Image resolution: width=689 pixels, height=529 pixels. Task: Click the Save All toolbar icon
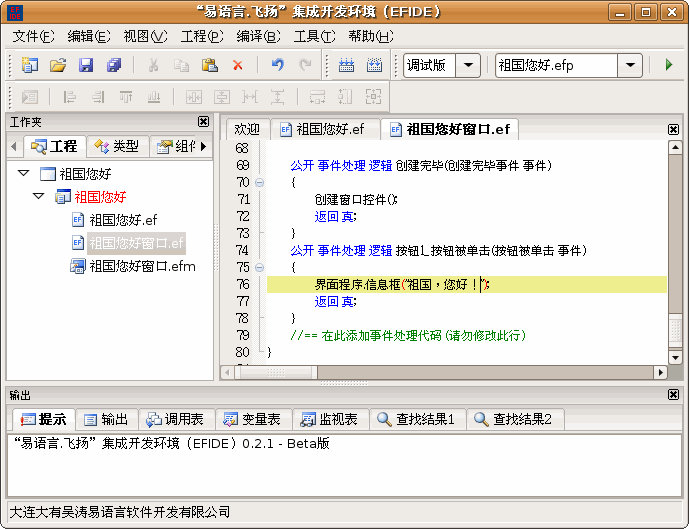(114, 65)
